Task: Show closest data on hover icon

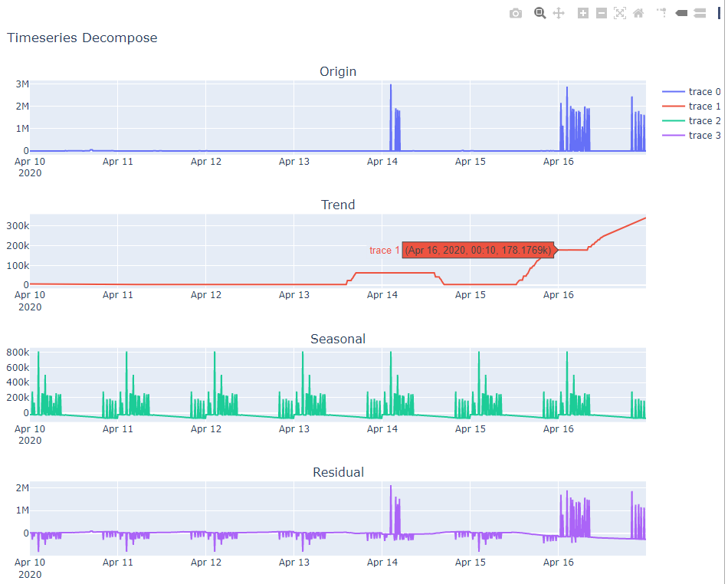Action: (681, 14)
